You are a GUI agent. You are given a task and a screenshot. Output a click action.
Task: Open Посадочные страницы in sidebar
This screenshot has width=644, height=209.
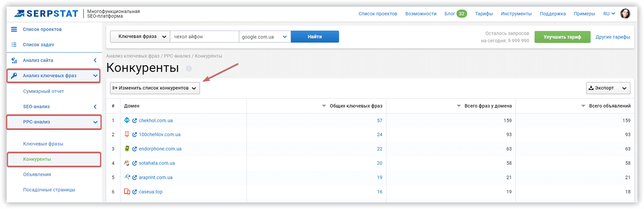tap(49, 190)
